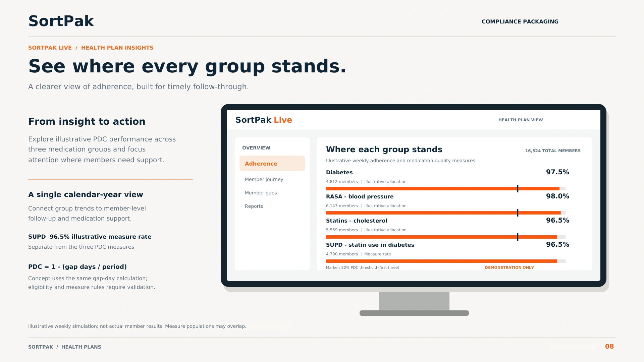The height and width of the screenshot is (362, 644).
Task: Click the SortPak logo at top of slide
Action: (x=61, y=21)
